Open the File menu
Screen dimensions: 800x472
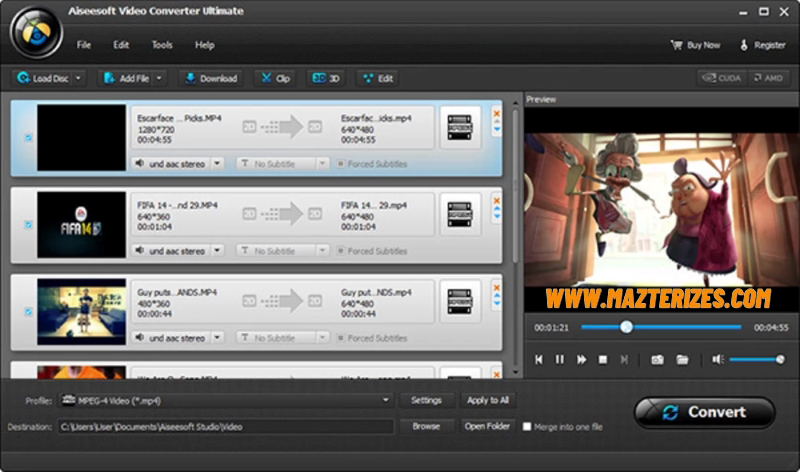click(84, 45)
